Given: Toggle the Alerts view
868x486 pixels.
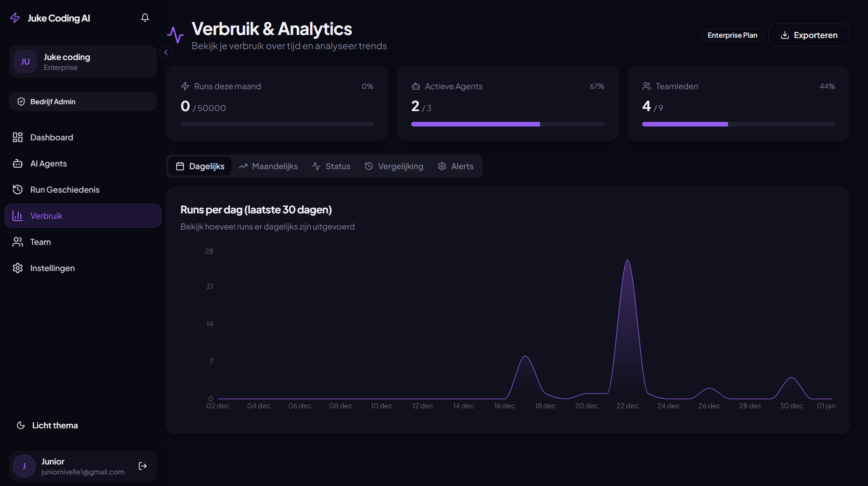Looking at the screenshot, I should pos(456,166).
